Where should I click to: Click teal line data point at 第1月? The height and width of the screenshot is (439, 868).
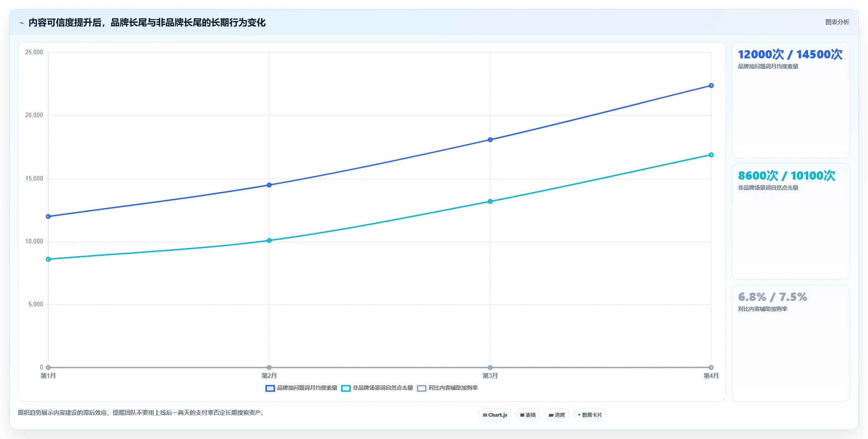[x=48, y=259]
